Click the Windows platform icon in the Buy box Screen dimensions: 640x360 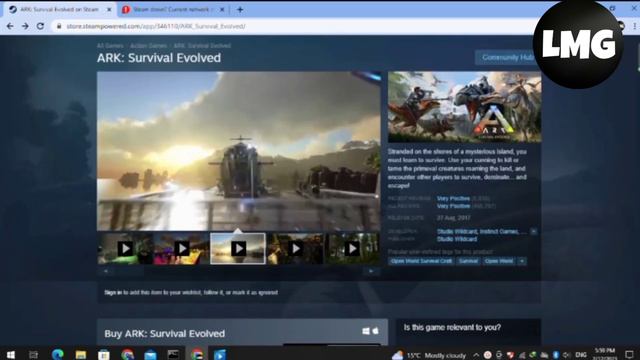366,331
